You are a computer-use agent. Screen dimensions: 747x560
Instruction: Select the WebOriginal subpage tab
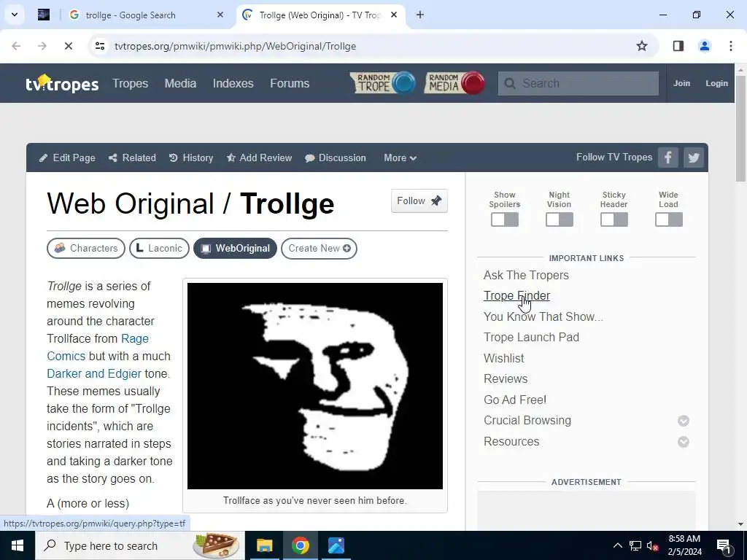point(235,248)
